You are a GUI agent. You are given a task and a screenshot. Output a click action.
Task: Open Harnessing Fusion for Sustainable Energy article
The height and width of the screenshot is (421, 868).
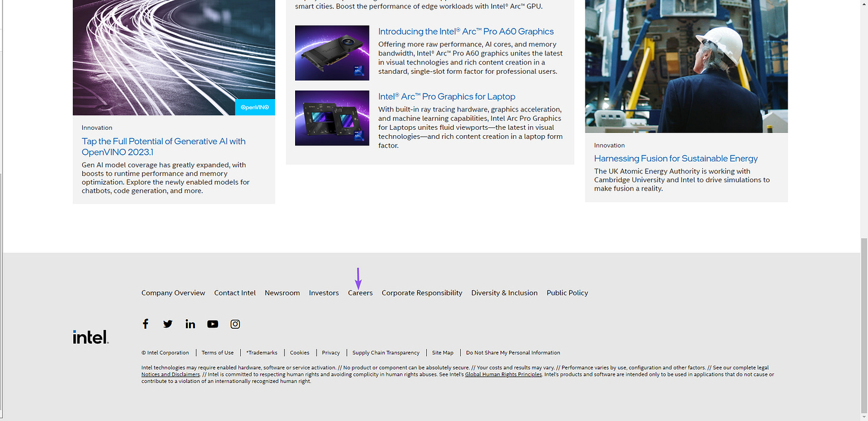coord(676,158)
